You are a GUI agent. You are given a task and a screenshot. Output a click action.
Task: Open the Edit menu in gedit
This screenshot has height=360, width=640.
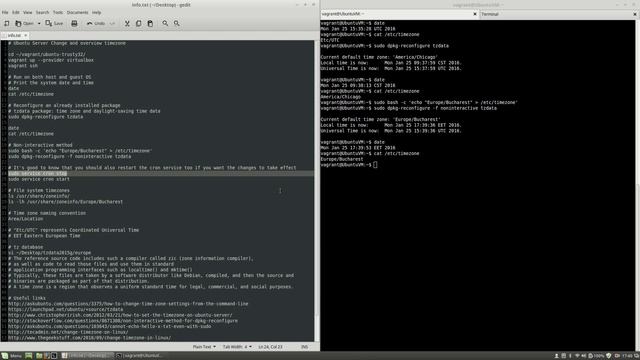coord(16,12)
